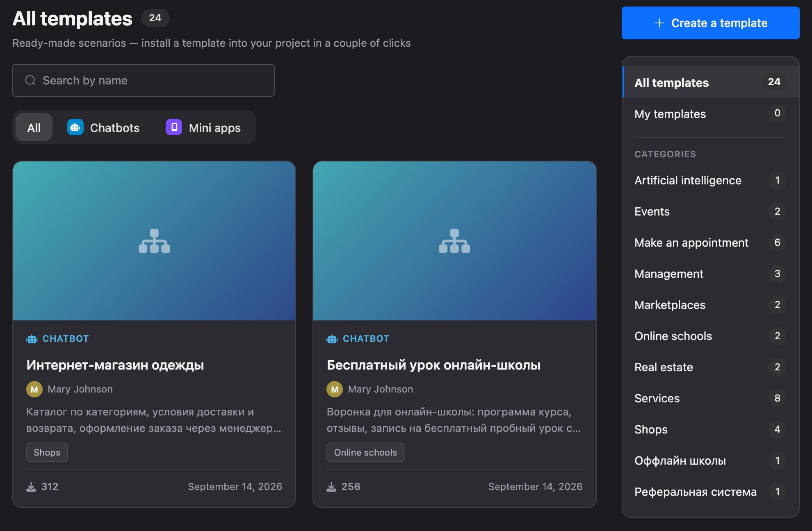Click the 256 download count
The width and height of the screenshot is (812, 531).
tap(351, 487)
